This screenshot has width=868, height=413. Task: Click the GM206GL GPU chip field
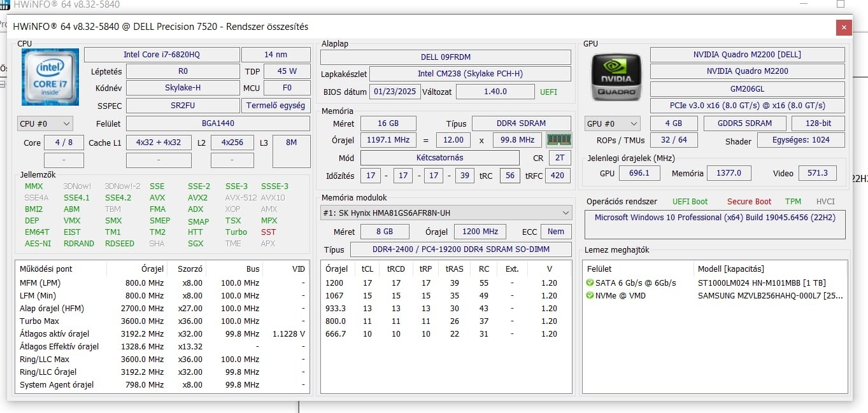pyautogui.click(x=747, y=89)
